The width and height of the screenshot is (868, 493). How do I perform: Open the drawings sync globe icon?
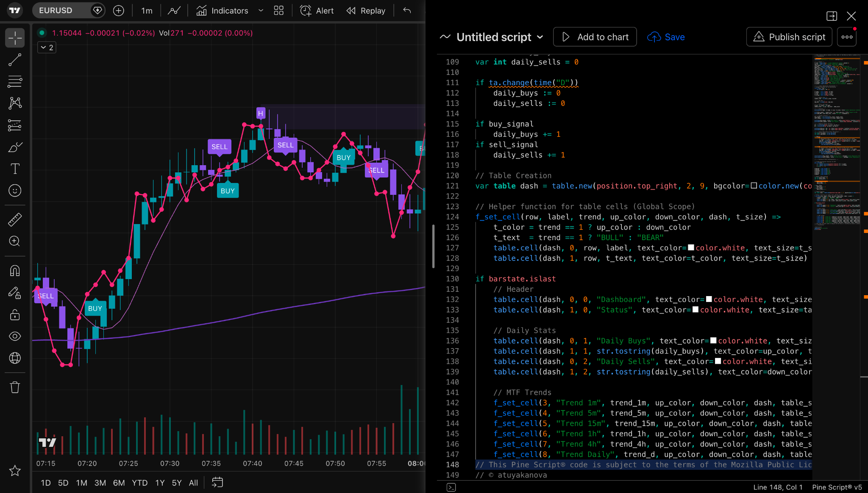point(15,358)
